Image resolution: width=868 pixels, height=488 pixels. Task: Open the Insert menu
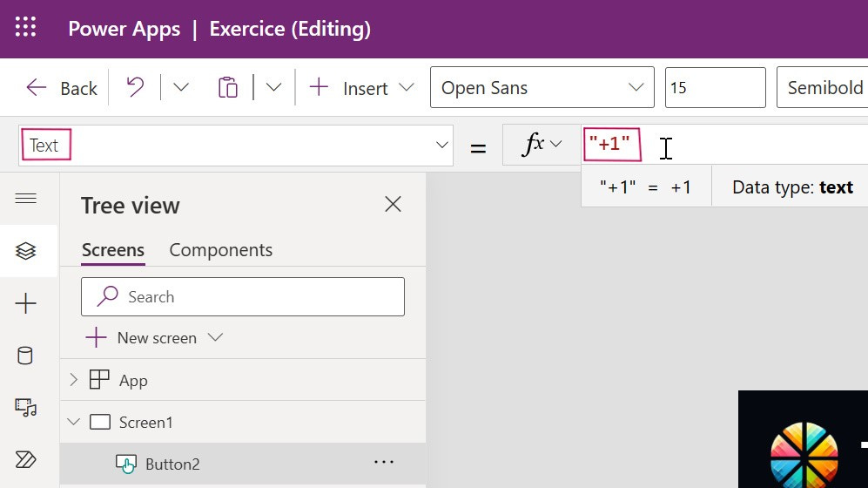pos(349,88)
